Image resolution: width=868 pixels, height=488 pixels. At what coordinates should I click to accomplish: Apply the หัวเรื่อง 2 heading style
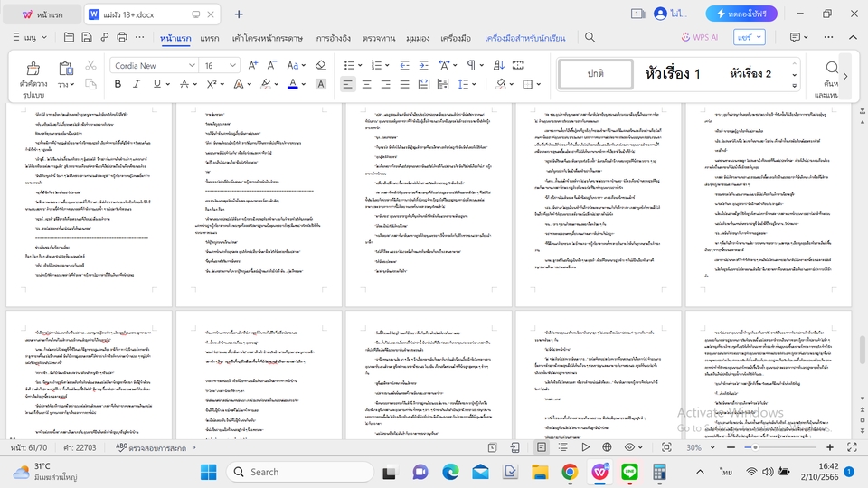point(750,73)
